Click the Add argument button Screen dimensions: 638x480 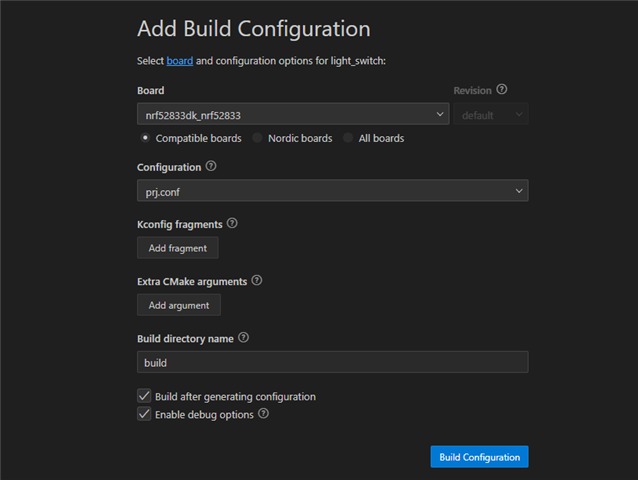point(179,305)
